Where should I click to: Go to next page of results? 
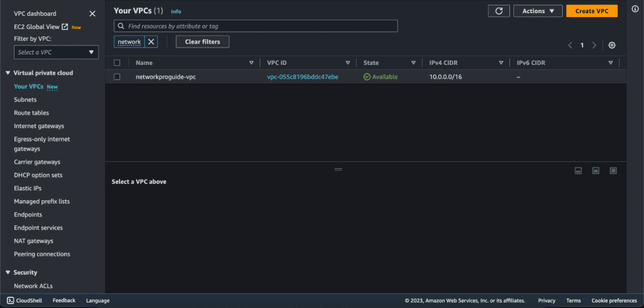coord(594,45)
